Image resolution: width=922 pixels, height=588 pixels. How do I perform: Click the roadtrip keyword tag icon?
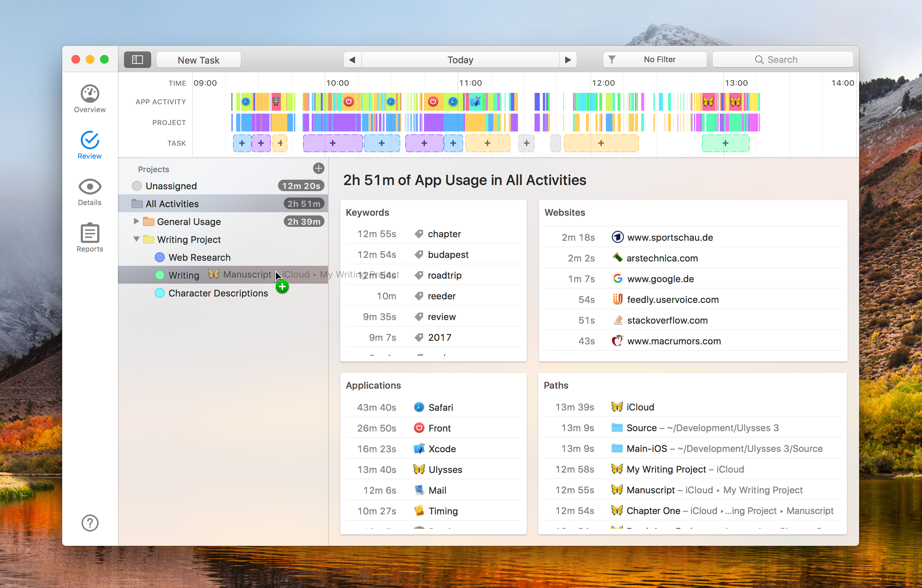419,275
